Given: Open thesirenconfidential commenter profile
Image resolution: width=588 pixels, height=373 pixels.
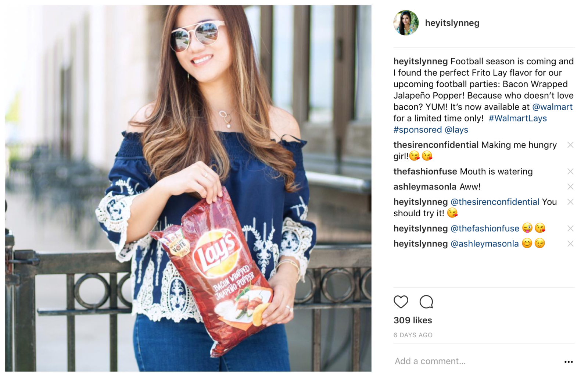Looking at the screenshot, I should pyautogui.click(x=436, y=145).
